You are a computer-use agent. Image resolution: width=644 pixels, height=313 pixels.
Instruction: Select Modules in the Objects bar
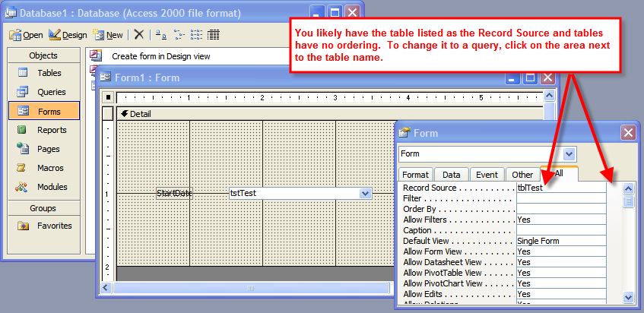[44, 187]
